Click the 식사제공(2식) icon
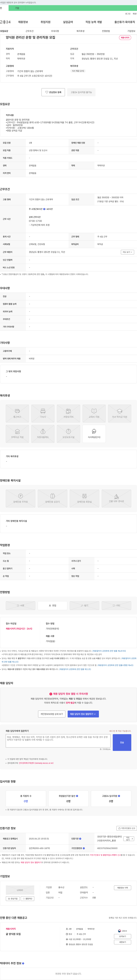Viewport: 137px width, 980px height. coord(94,434)
